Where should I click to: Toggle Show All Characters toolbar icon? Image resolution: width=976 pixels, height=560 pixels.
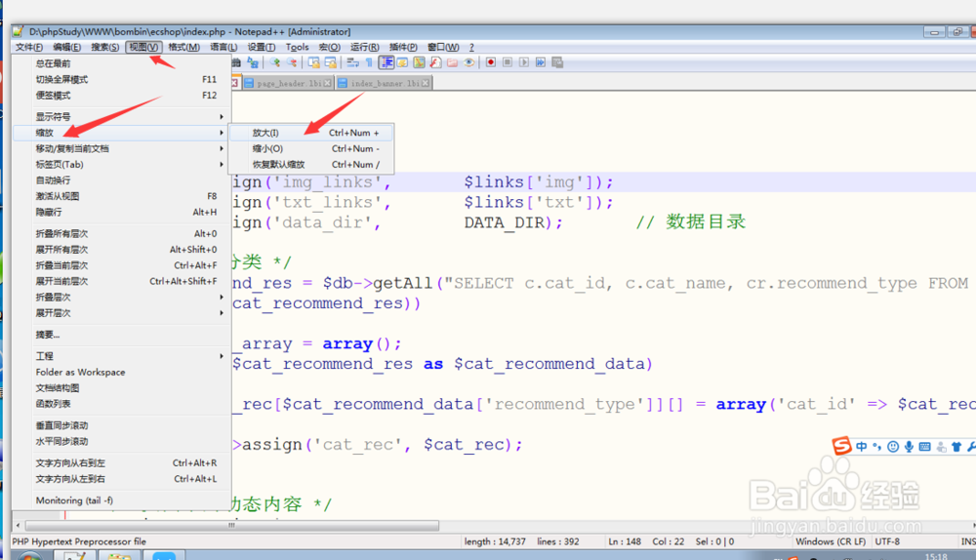click(x=369, y=62)
